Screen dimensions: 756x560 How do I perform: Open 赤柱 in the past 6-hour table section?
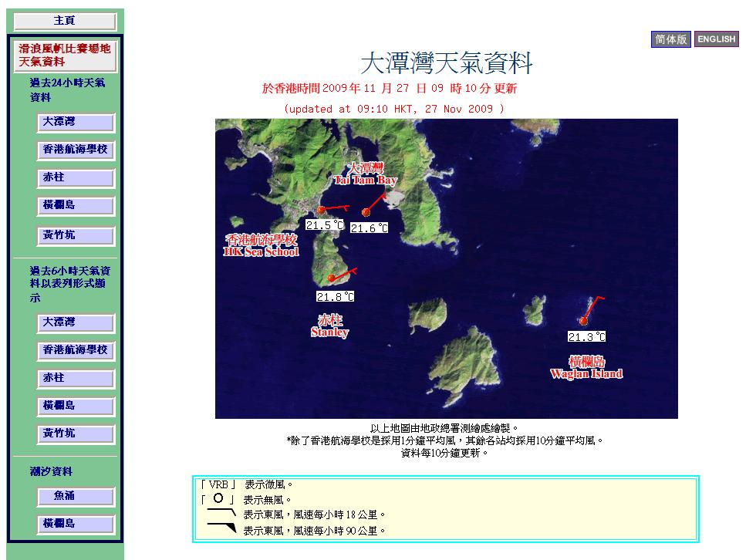[x=76, y=378]
